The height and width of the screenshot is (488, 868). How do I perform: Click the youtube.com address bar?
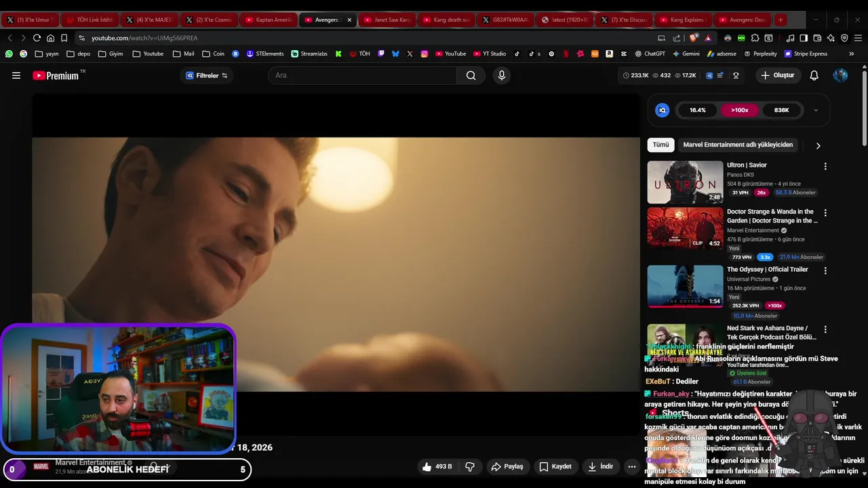pos(366,38)
